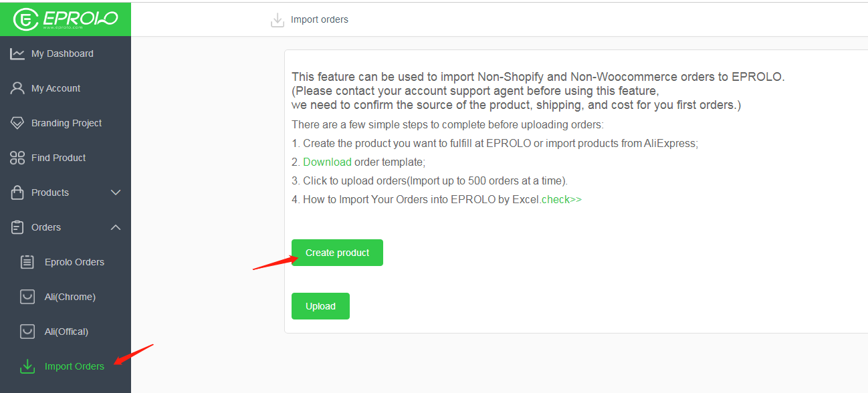Click the download icon beside Import orders header

(277, 19)
